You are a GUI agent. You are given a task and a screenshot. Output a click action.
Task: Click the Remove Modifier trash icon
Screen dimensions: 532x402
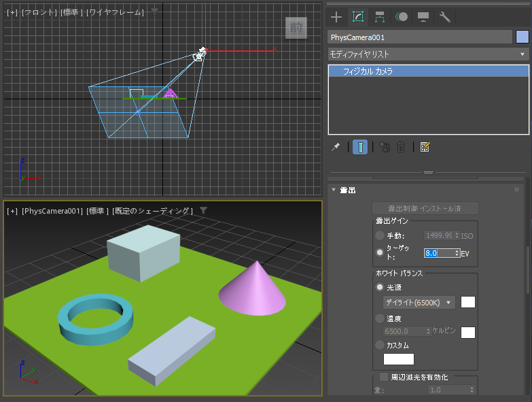point(401,147)
